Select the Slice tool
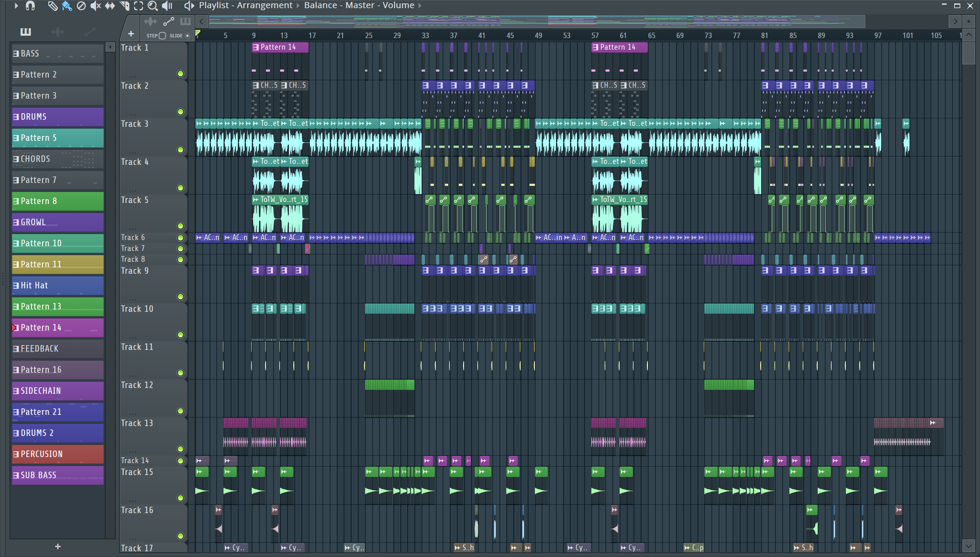980x557 pixels. pyautogui.click(x=125, y=6)
